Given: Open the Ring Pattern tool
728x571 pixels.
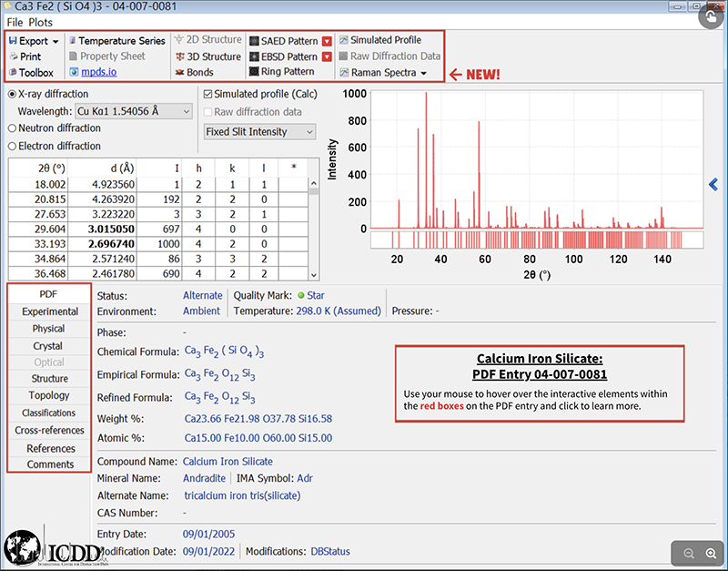Looking at the screenshot, I should (x=281, y=72).
